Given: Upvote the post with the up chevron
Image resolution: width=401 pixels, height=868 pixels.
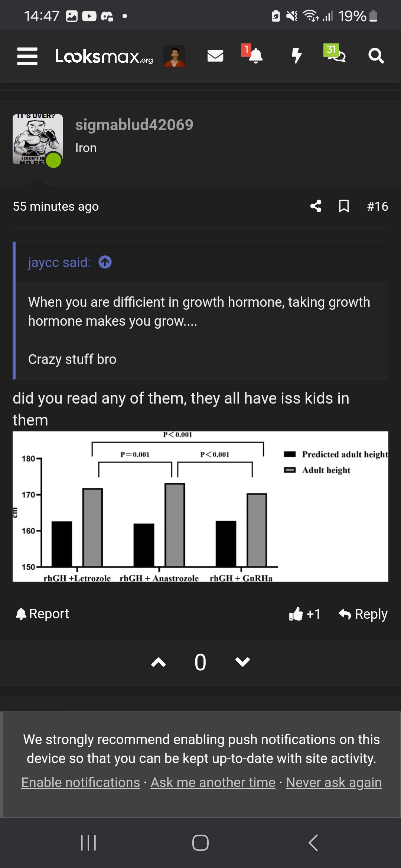Looking at the screenshot, I should pyautogui.click(x=158, y=662).
